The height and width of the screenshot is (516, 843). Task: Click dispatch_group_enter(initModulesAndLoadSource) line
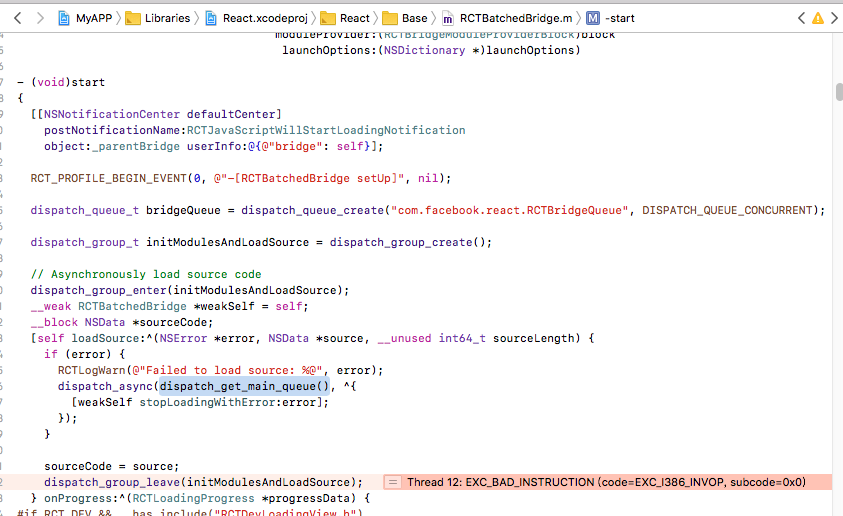point(190,290)
